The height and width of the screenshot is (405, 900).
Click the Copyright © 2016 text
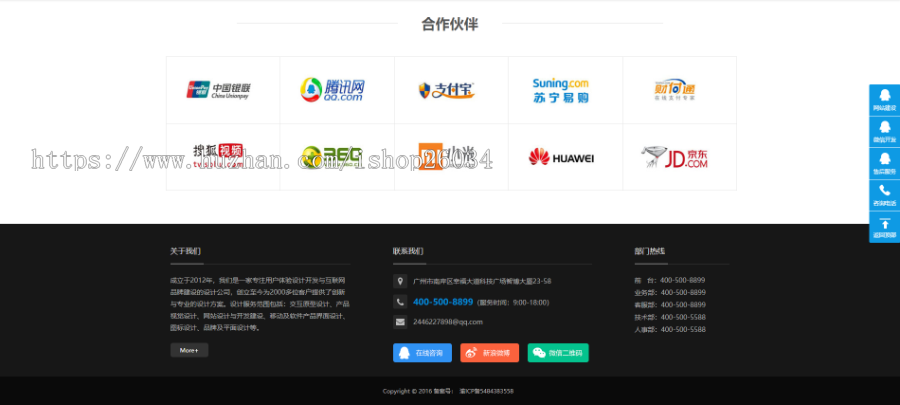409,391
